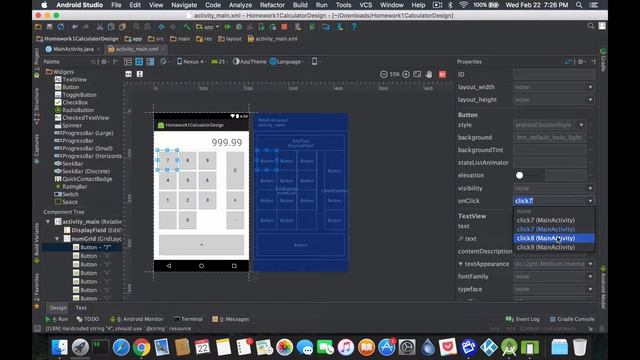Viewport: 640px width, 360px height.
Task: Click the Properties panel gear icon
Action: pyautogui.click(x=580, y=62)
